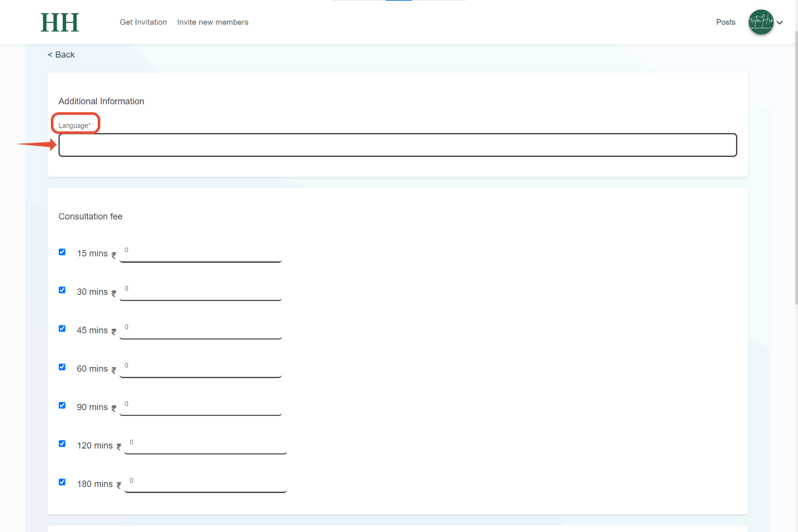The height and width of the screenshot is (532, 798).
Task: Go to Posts
Action: click(725, 22)
